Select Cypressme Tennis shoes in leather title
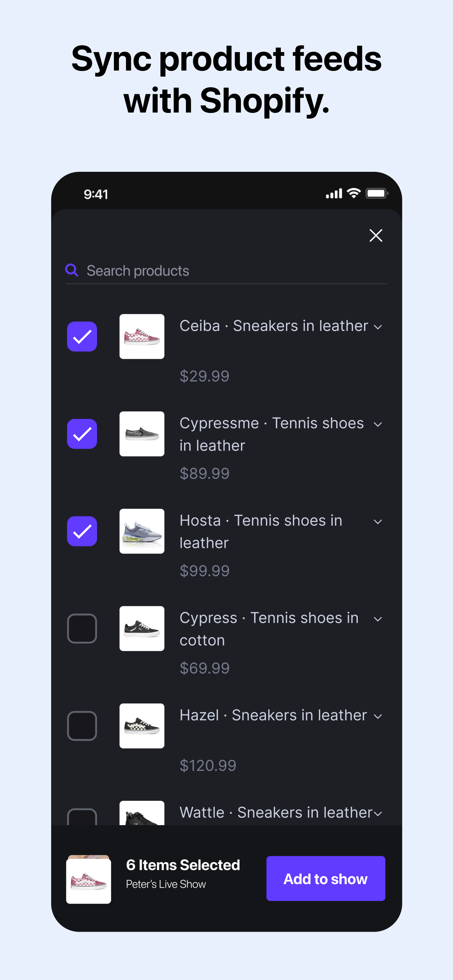 coord(272,434)
